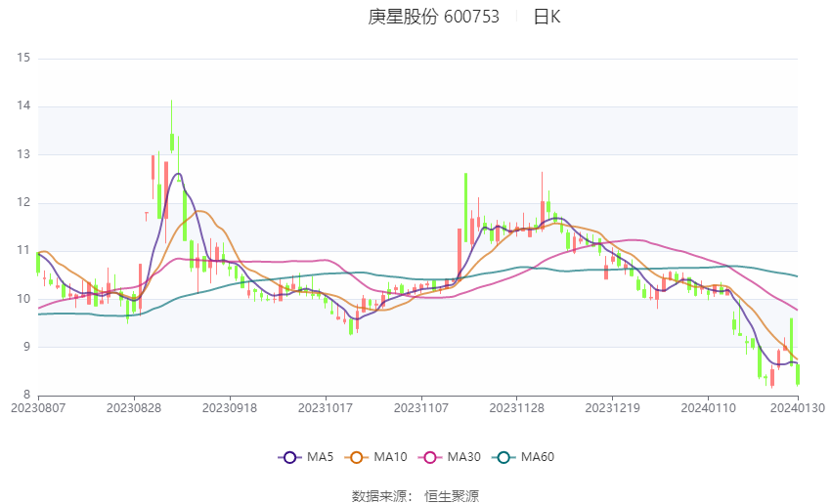Click the x-axis date label 20231219
This screenshot has width=831, height=504.
click(613, 408)
